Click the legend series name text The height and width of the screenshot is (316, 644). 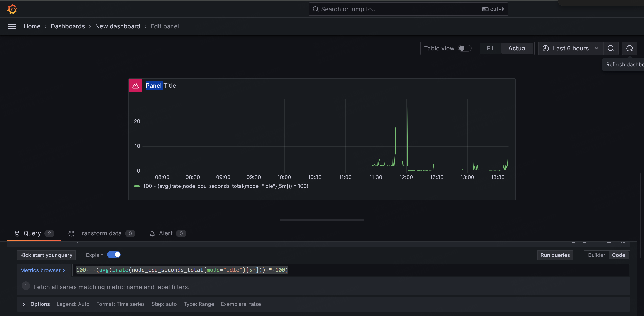pos(225,186)
